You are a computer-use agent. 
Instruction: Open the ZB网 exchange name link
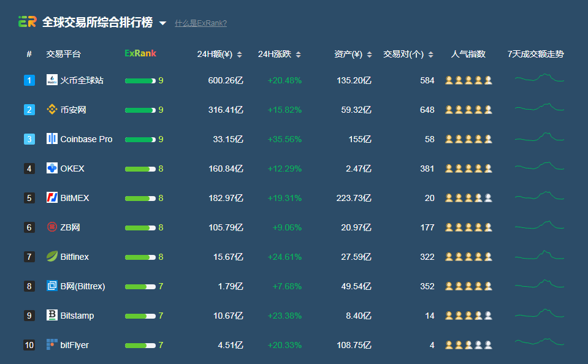[70, 227]
